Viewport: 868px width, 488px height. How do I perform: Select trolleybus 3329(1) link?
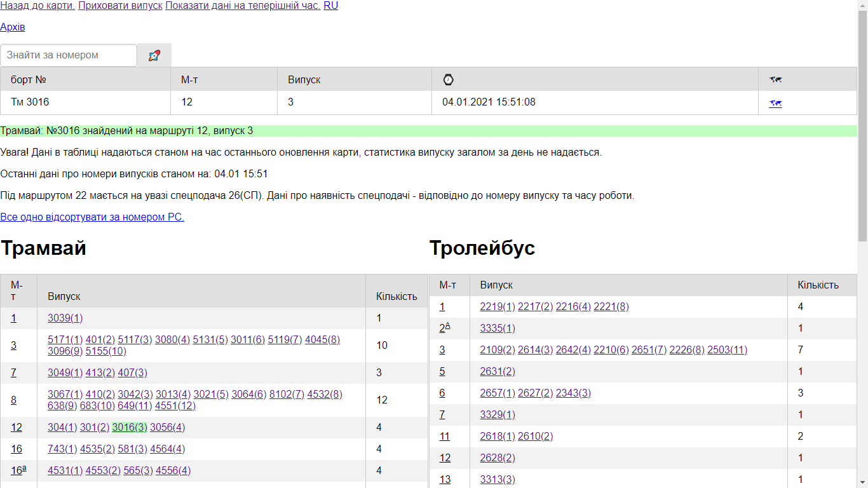click(x=498, y=415)
